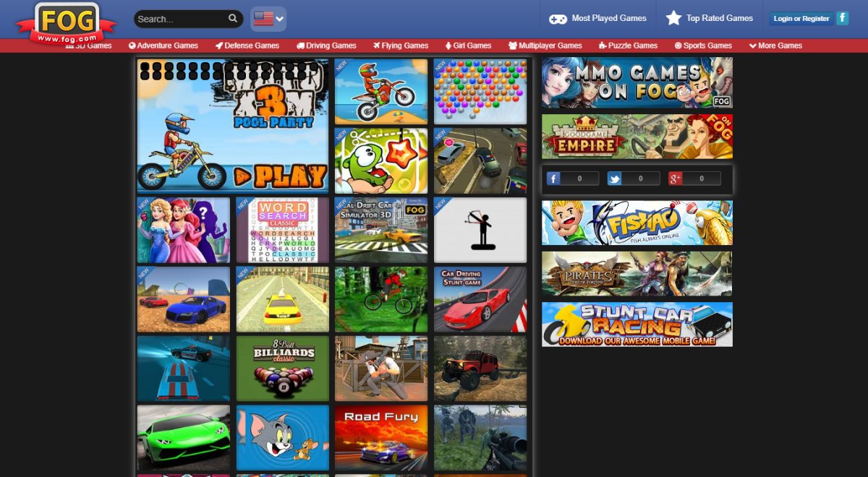The height and width of the screenshot is (477, 868).
Task: Click the Facebook icon next to Login button
Action: pyautogui.click(x=841, y=17)
